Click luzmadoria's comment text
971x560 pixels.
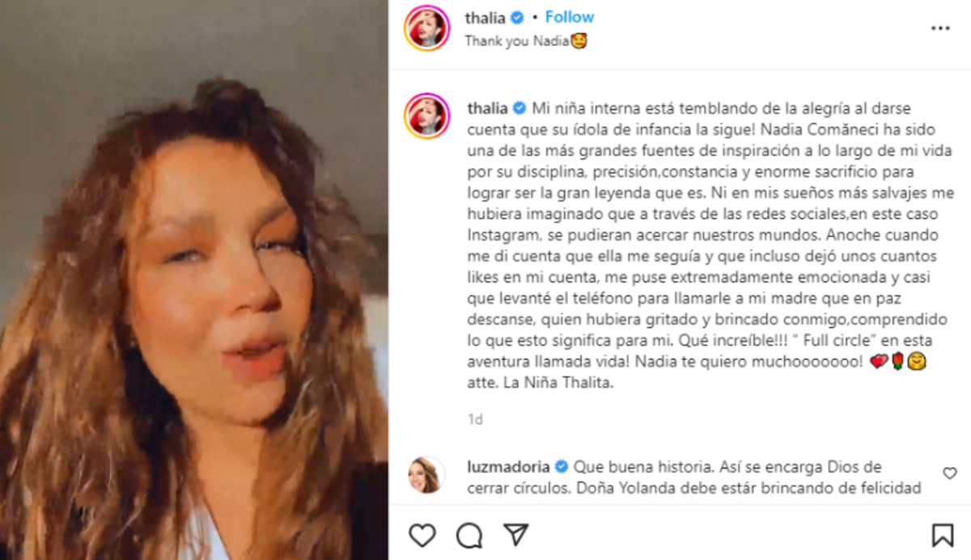click(694, 477)
